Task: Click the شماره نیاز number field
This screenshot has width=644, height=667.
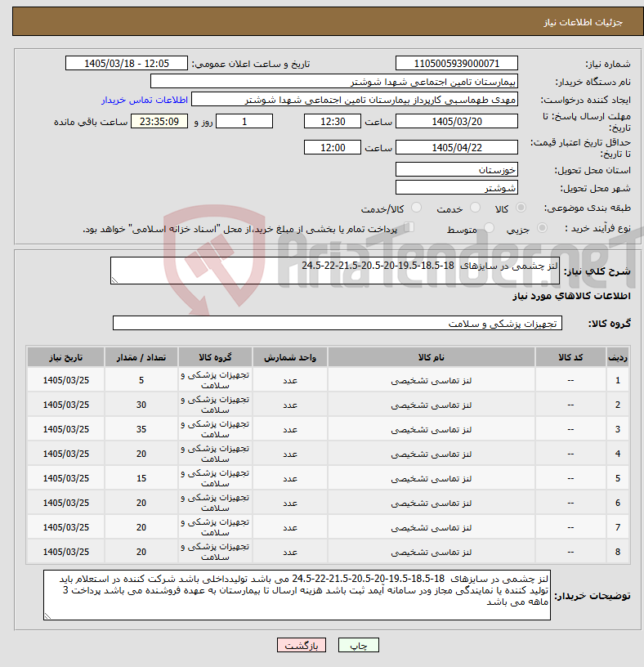Action: [x=456, y=64]
